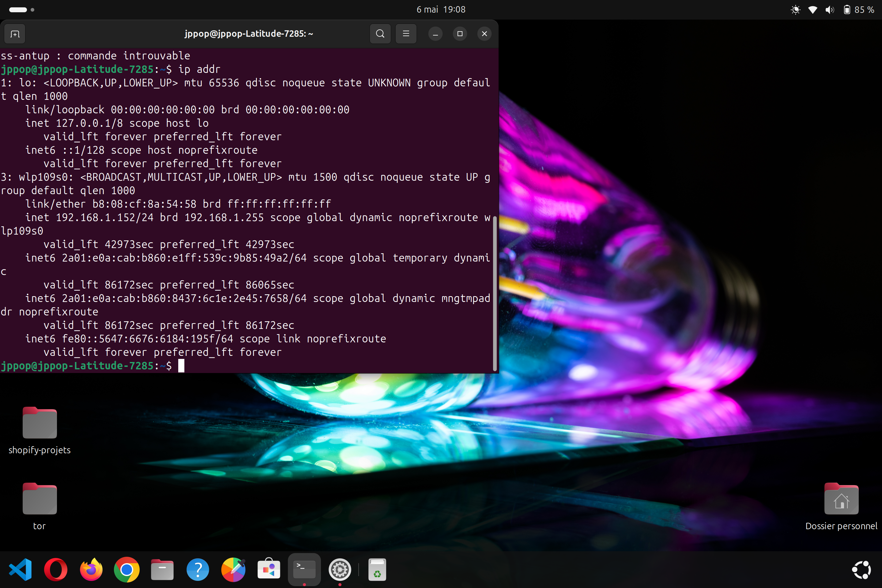Open a new terminal tab
Viewport: 882px width, 588px height.
coord(15,34)
